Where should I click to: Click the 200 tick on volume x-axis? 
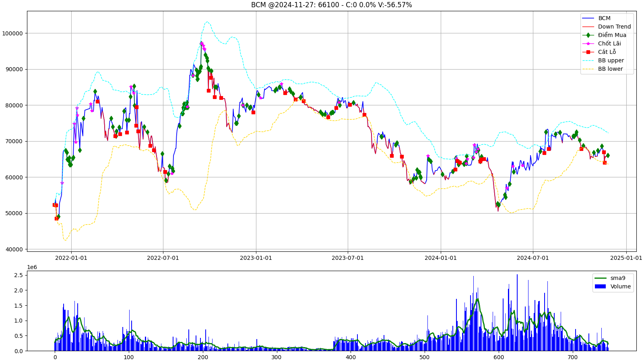(203, 357)
